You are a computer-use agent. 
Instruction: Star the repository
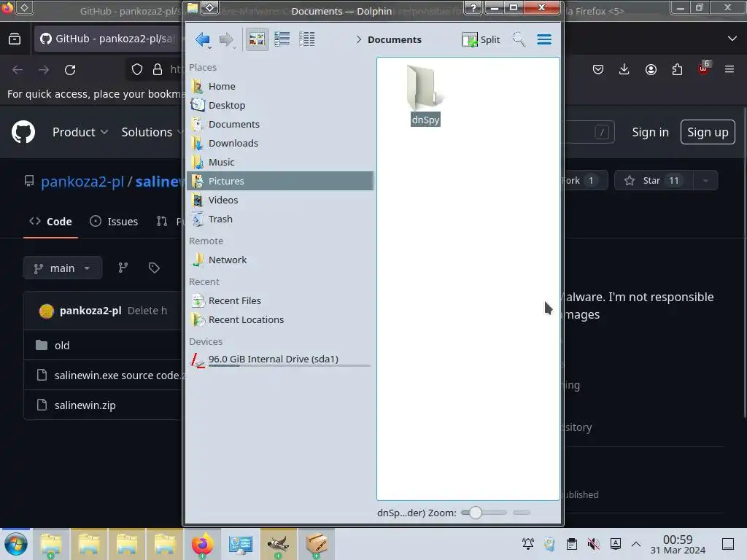click(654, 181)
